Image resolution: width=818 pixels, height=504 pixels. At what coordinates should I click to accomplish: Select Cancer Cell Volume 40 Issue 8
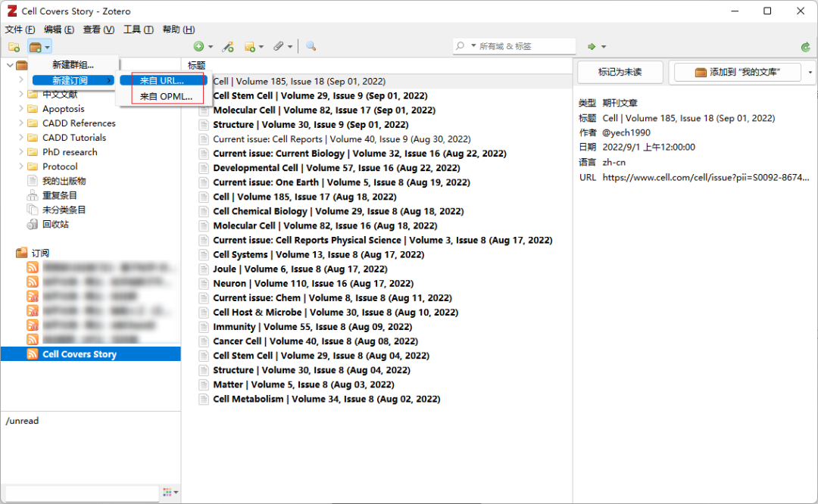click(315, 341)
